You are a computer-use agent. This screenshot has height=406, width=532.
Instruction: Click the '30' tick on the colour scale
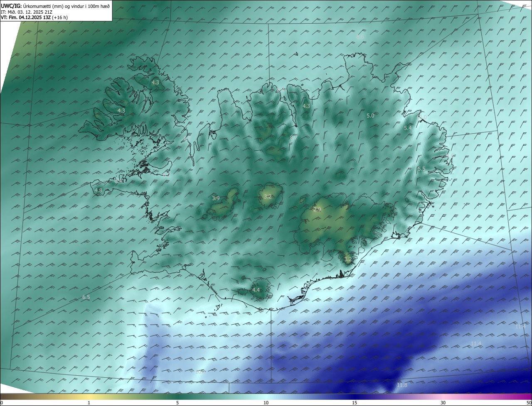[x=443, y=403]
